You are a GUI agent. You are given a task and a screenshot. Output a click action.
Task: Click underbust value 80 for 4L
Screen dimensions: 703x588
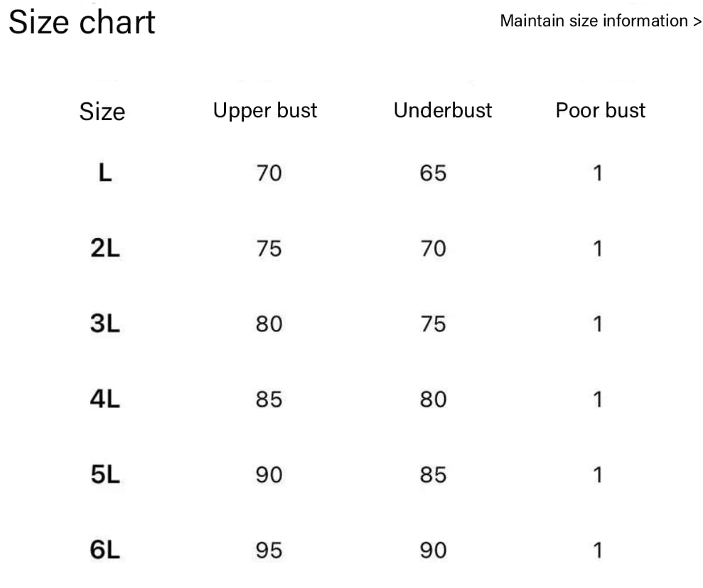pyautogui.click(x=433, y=399)
